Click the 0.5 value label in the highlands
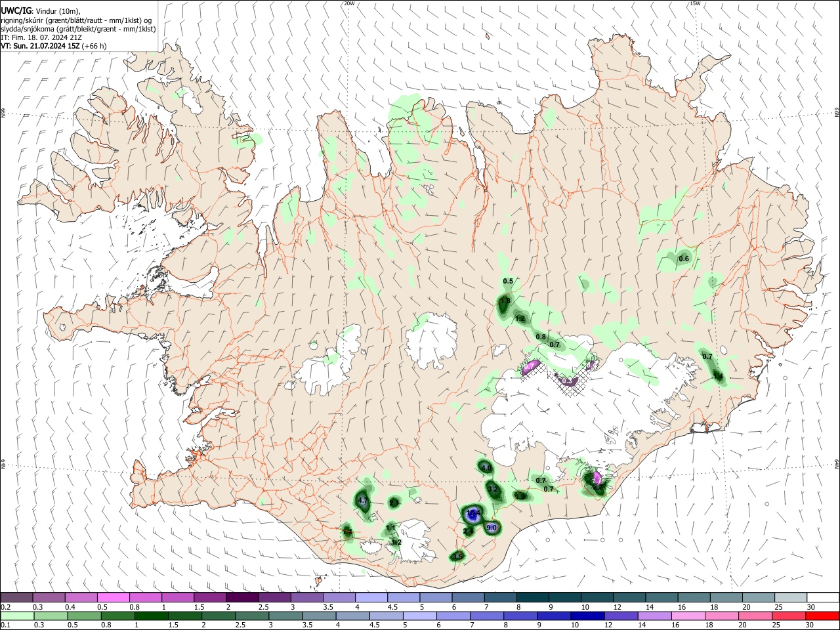 508,281
